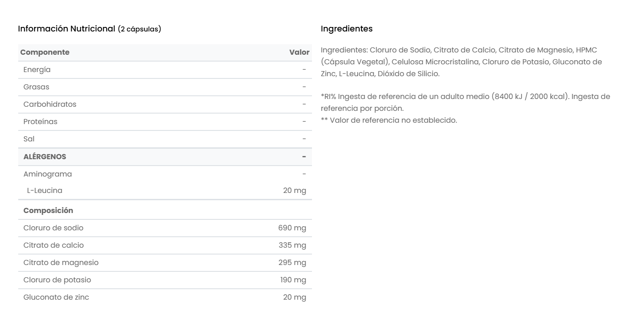This screenshot has height=312, width=644.
Task: Click the Energía row label
Action: [37, 70]
